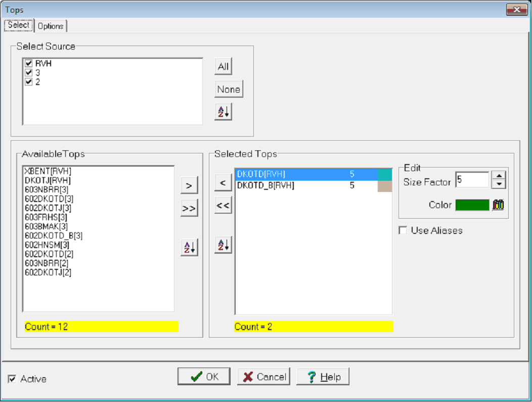Open color picker icon beside Color swatch
The height and width of the screenshot is (402, 532).
point(498,205)
